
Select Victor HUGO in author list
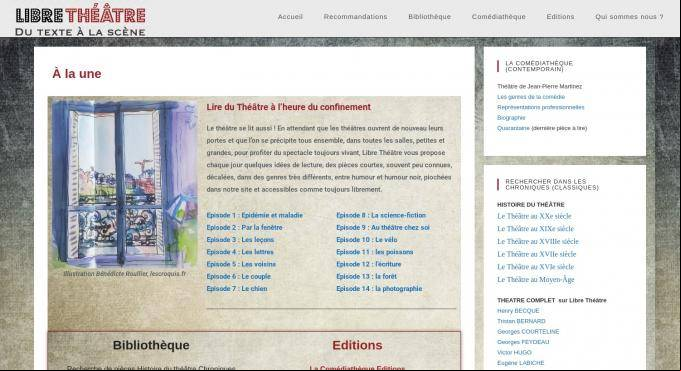click(514, 352)
